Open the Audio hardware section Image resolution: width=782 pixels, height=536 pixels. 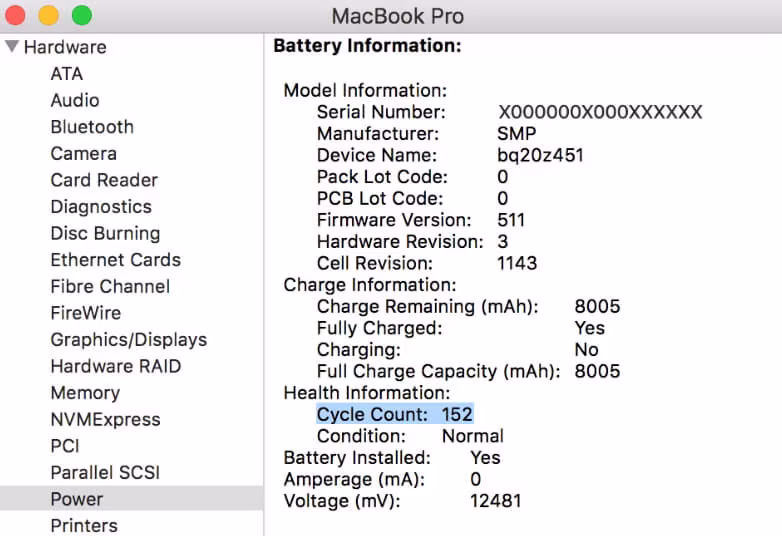(75, 100)
